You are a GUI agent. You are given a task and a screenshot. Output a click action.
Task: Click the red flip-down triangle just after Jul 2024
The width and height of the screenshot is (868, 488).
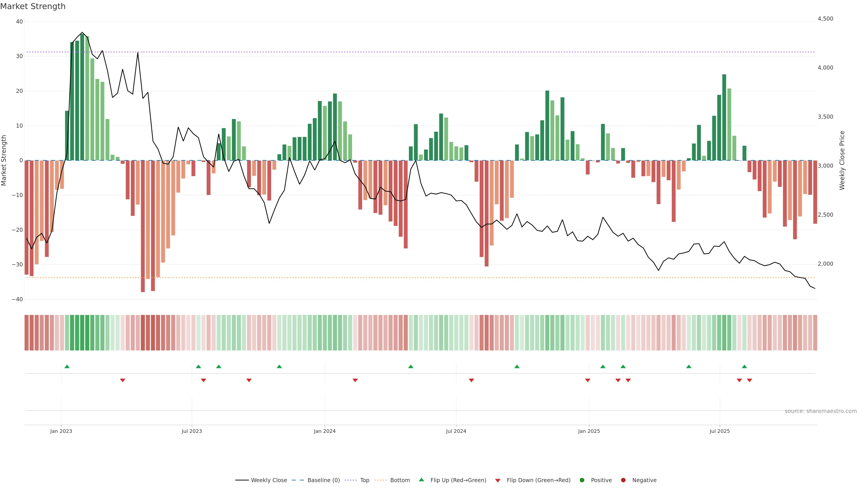coord(471,380)
